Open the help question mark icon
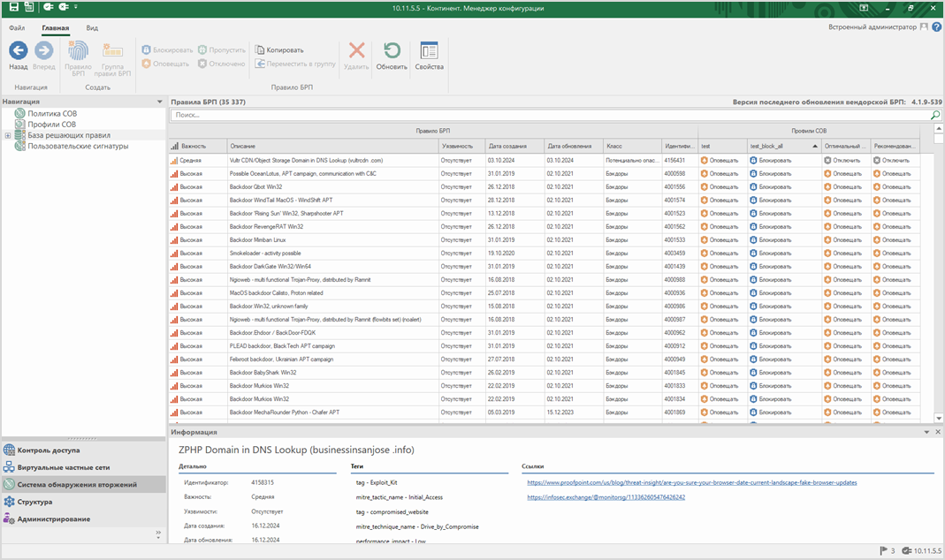The height and width of the screenshot is (560, 945). click(937, 27)
